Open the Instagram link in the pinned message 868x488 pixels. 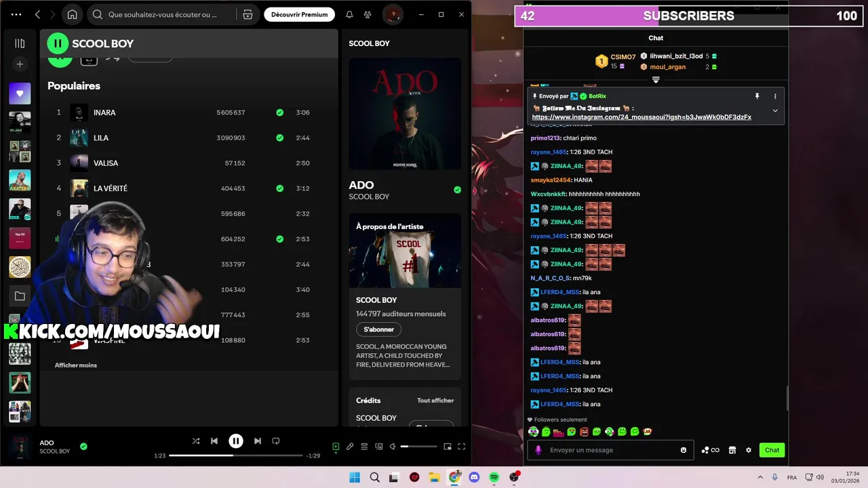click(x=642, y=117)
